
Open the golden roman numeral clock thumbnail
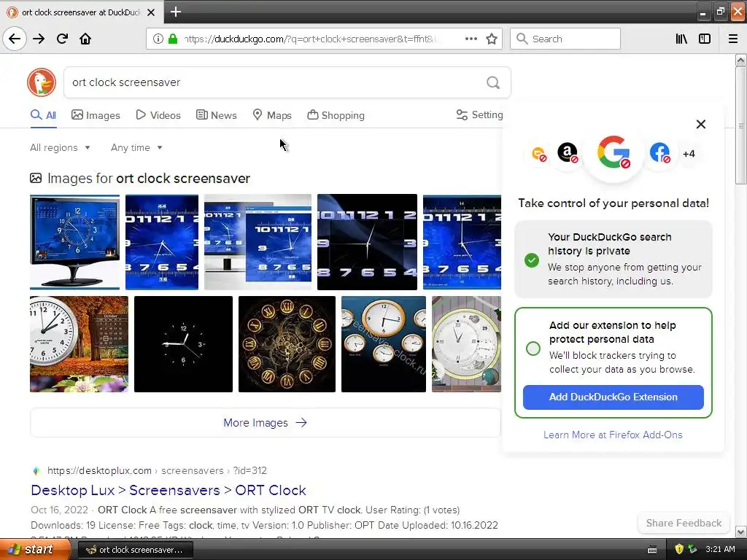point(287,344)
